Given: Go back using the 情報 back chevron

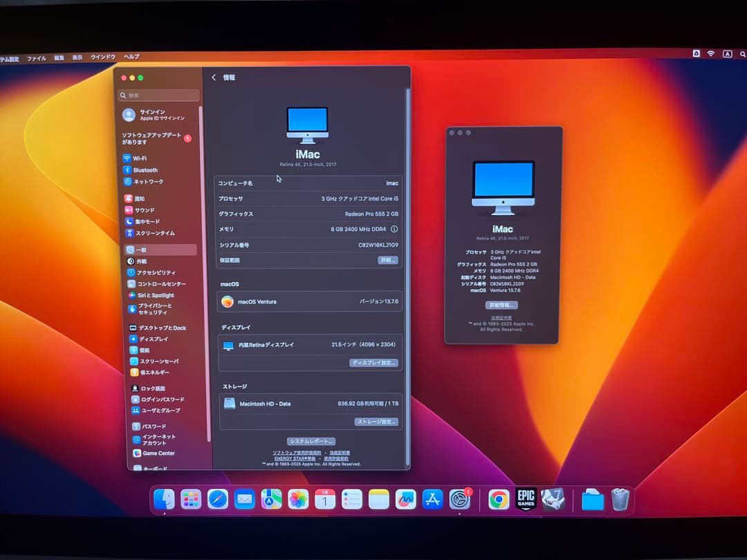Looking at the screenshot, I should point(214,77).
